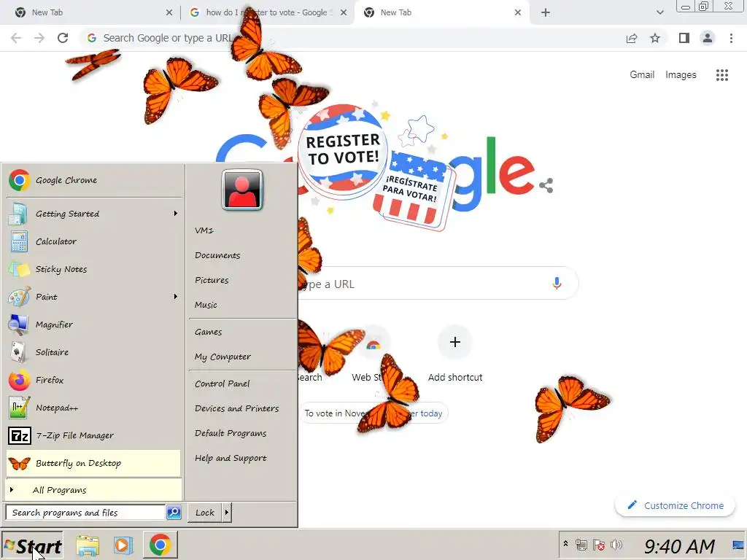
Task: Click the taskbar clock showing 9:40 AM
Action: coord(679,545)
